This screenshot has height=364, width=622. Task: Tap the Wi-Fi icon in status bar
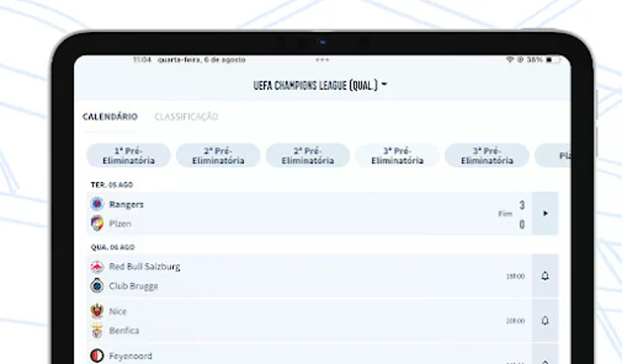(x=510, y=60)
